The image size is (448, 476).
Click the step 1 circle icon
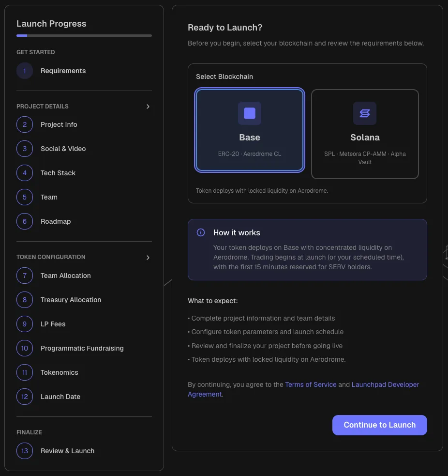tap(25, 71)
